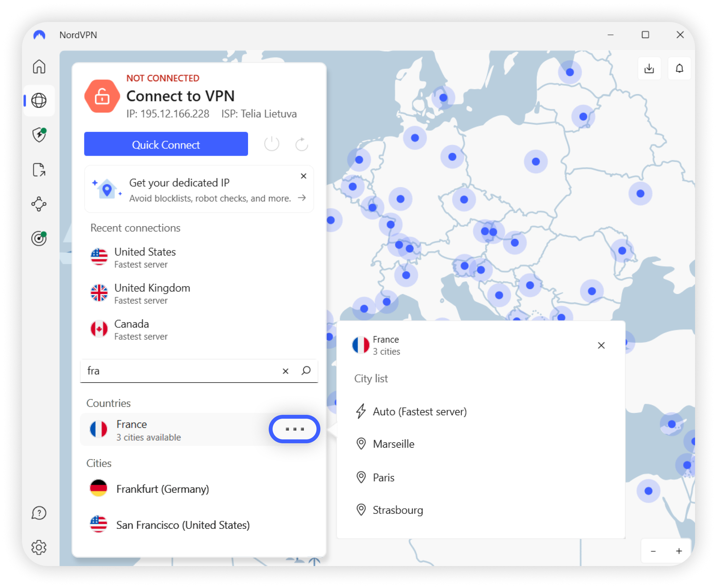Click the Quick Connect button
Screen dimensions: 717x588
click(166, 144)
